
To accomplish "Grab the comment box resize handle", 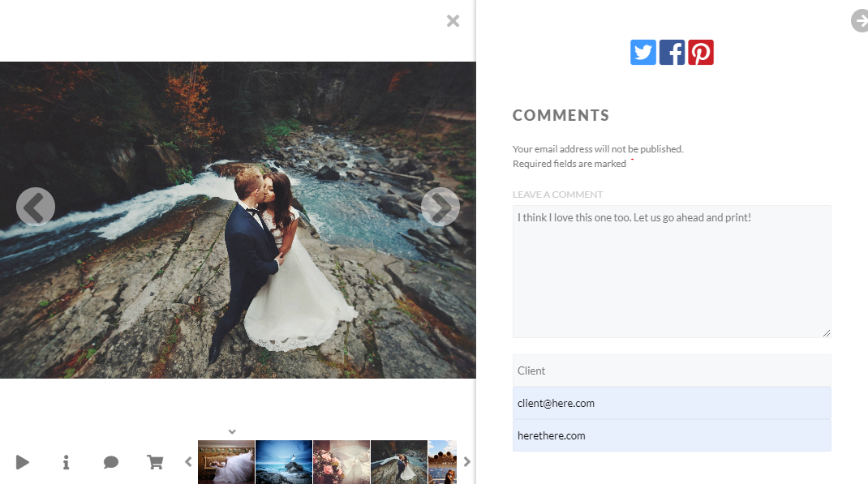I will [x=827, y=333].
